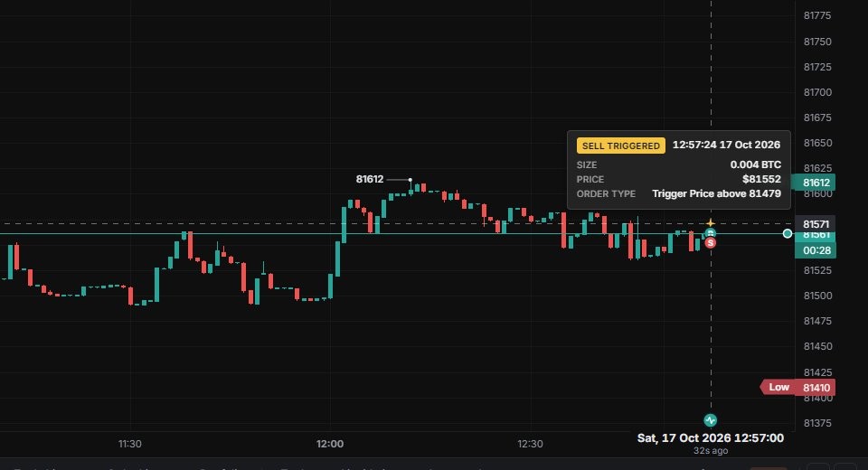Click the 12:00 time axis label
The width and height of the screenshot is (868, 470).
pyautogui.click(x=330, y=444)
